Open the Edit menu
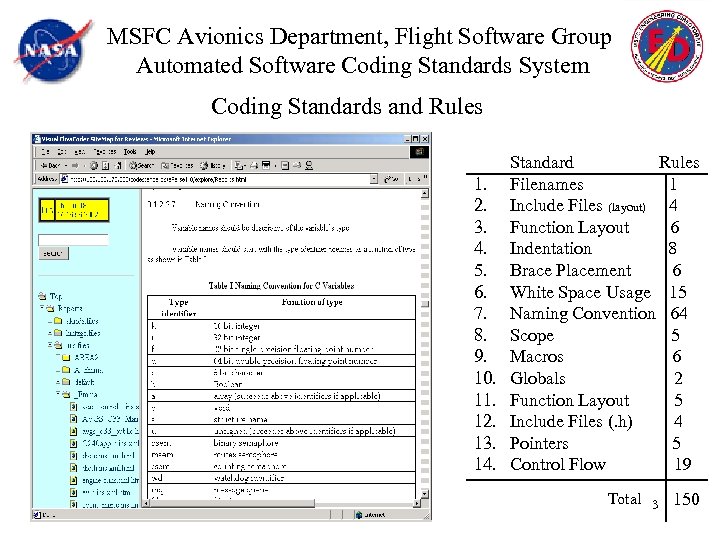 pos(62,152)
